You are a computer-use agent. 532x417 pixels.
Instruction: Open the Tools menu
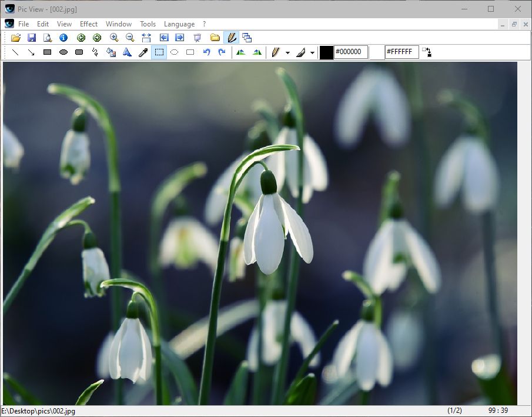(x=148, y=24)
